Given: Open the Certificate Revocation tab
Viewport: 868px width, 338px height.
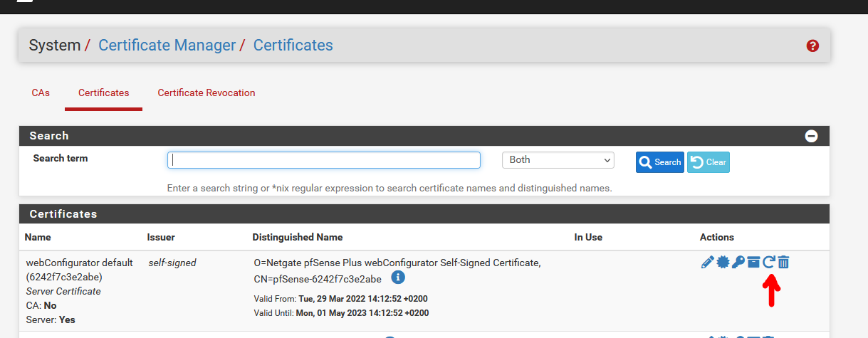Looking at the screenshot, I should [206, 93].
